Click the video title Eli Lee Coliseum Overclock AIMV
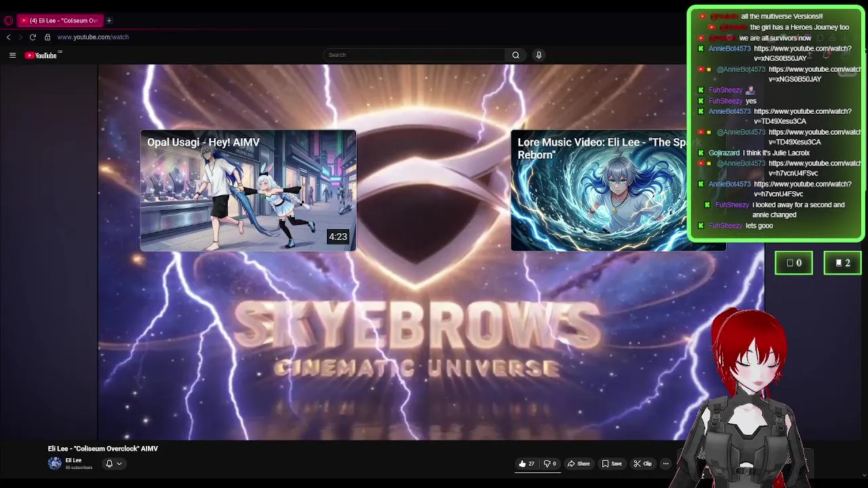The image size is (868, 488). (103, 449)
